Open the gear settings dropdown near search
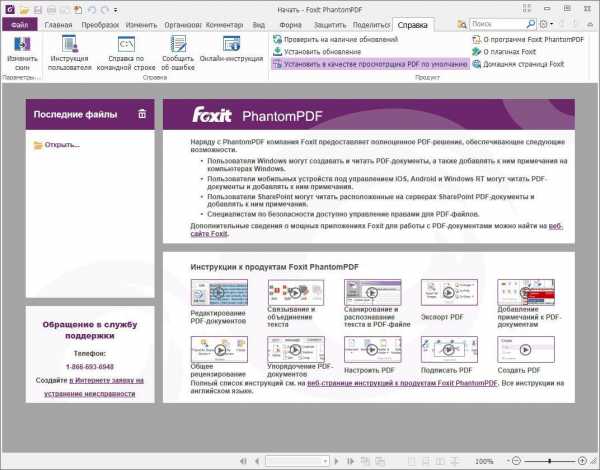Viewport: 600px width, 470px height. [546, 24]
